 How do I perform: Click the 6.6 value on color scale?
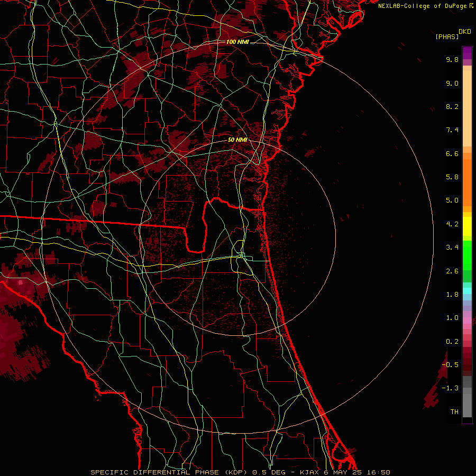click(x=452, y=153)
